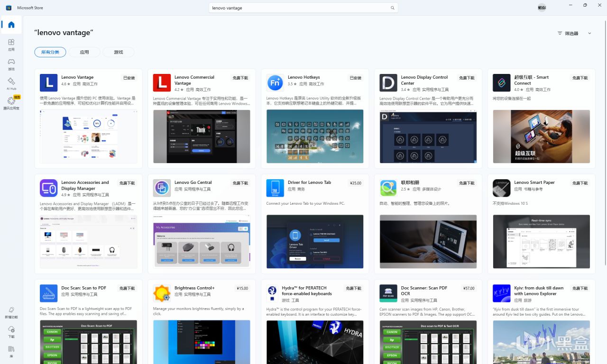Click 免费下载 on Lenovo Smart Paper
Viewport: 607px width, 364px height.
click(580, 183)
